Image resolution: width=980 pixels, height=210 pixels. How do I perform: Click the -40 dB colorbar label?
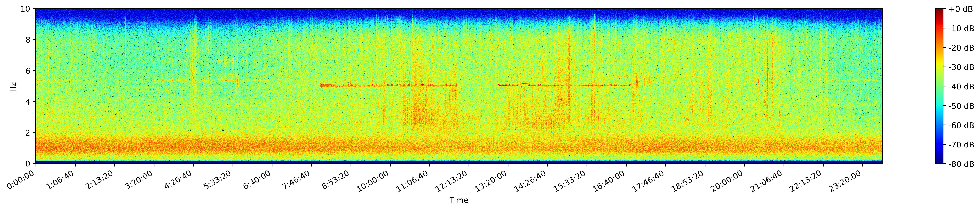coord(961,87)
